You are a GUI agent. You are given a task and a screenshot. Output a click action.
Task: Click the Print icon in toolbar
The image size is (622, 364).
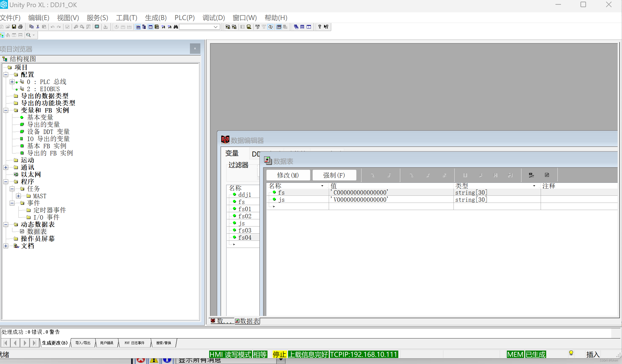coord(20,27)
